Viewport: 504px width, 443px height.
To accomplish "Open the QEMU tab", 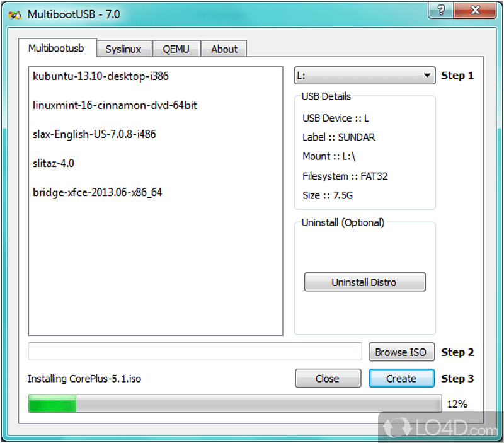I will [176, 49].
